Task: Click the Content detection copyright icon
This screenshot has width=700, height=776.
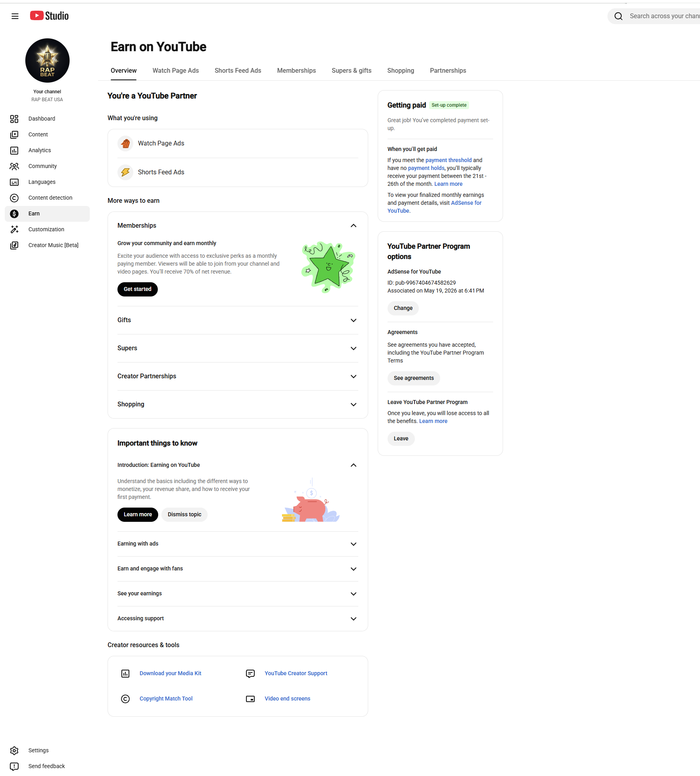Action: click(x=14, y=198)
